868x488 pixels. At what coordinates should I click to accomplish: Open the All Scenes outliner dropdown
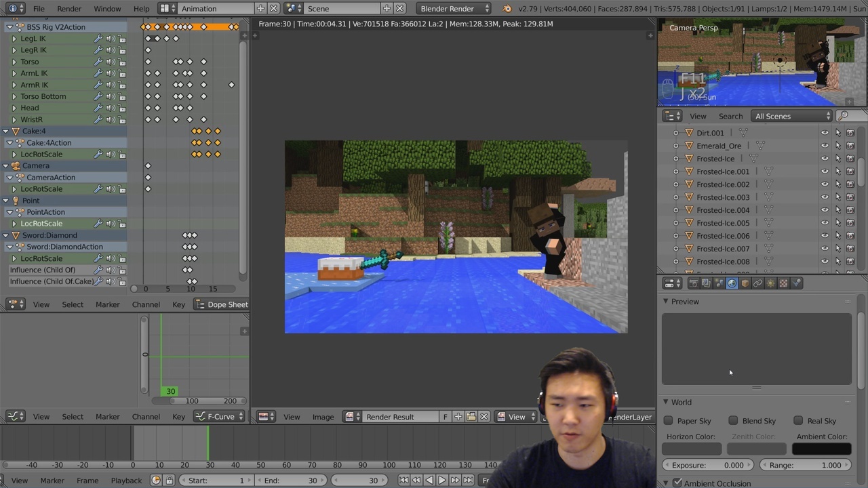(x=791, y=116)
